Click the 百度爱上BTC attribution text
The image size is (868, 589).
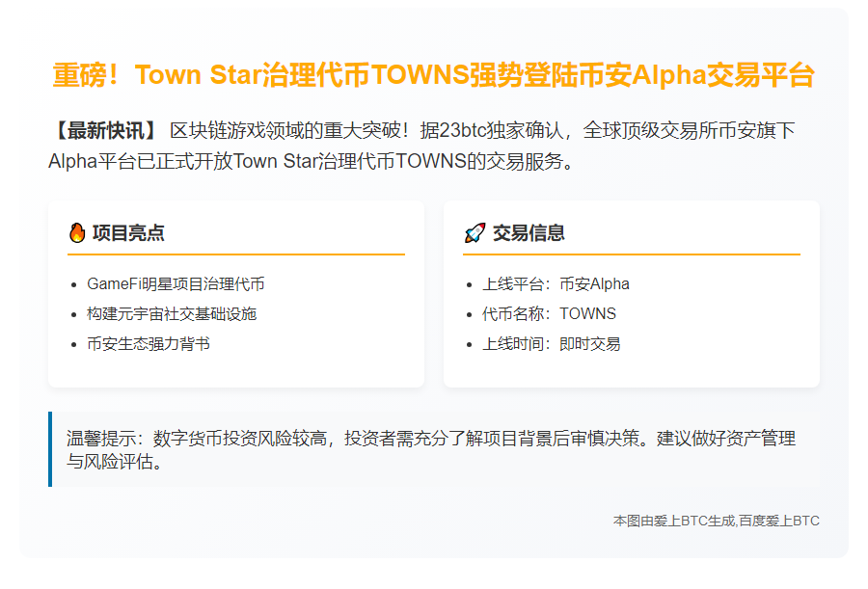pyautogui.click(x=777, y=522)
